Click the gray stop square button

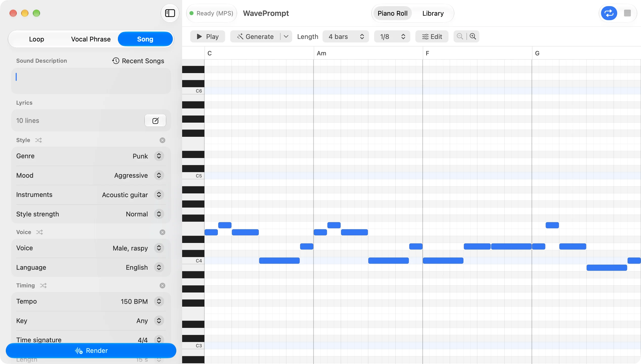pos(627,13)
